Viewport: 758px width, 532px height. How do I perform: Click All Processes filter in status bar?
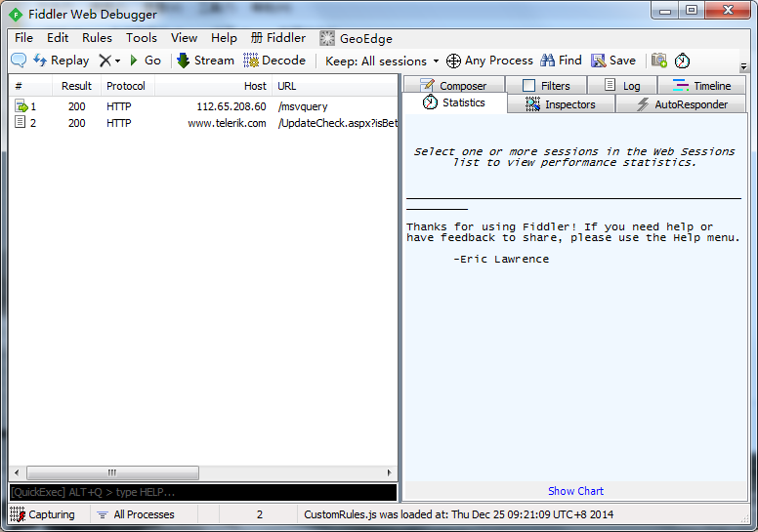(136, 514)
